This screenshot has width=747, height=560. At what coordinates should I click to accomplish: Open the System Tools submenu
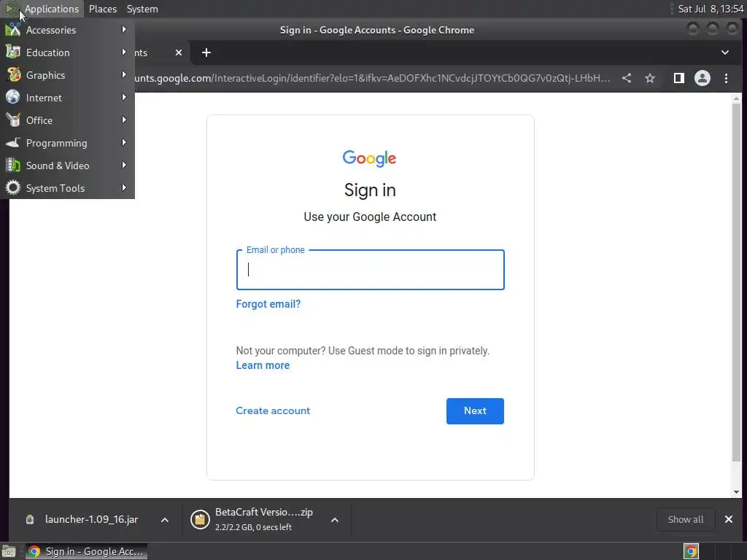pos(67,188)
